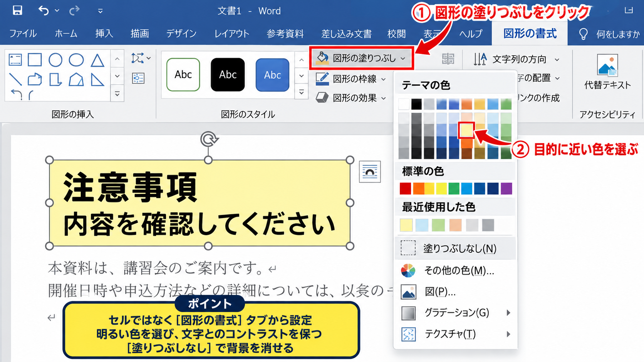This screenshot has height=362, width=644.
Task: Click the Redo arrow icon
Action: click(x=74, y=10)
